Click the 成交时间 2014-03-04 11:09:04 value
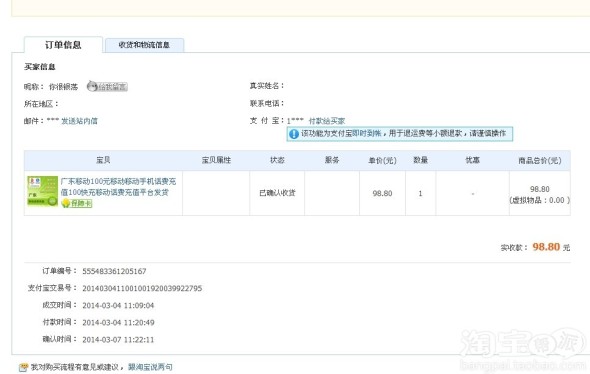 118,306
